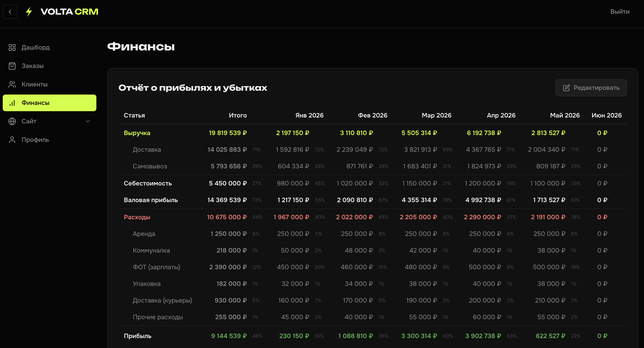Click the Выручка row label

coord(137,133)
